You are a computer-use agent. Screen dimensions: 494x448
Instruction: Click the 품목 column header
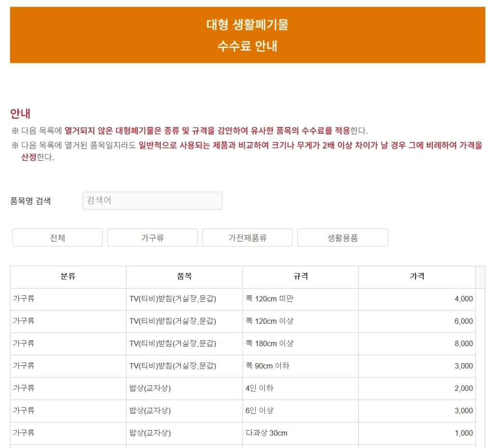[x=183, y=277]
